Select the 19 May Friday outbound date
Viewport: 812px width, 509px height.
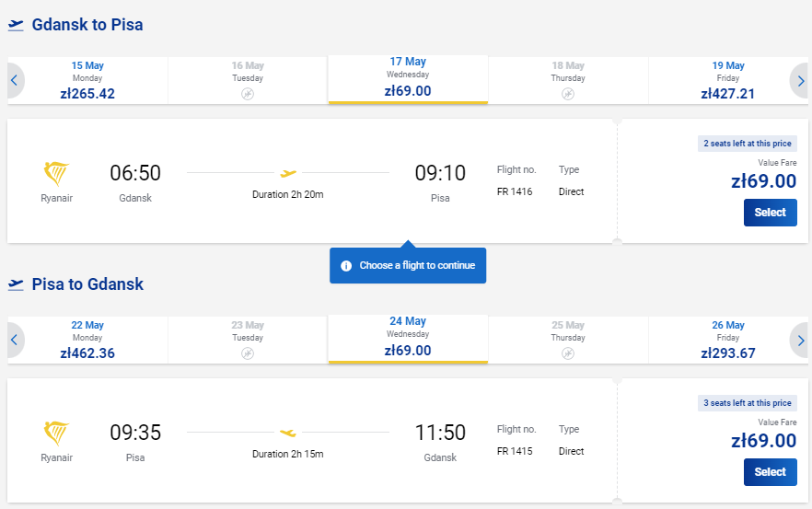pos(727,81)
